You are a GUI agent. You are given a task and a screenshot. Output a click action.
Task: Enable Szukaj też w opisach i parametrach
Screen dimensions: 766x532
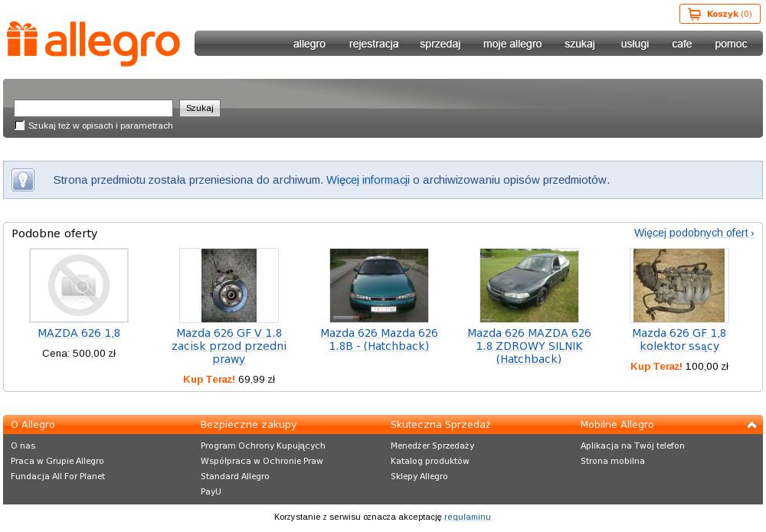click(x=20, y=126)
